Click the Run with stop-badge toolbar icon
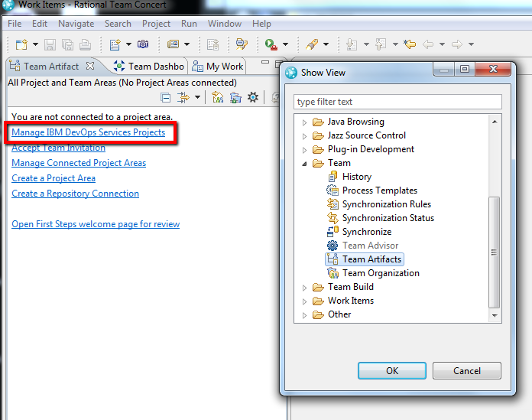Screen dimensions: 532x420 [271, 44]
